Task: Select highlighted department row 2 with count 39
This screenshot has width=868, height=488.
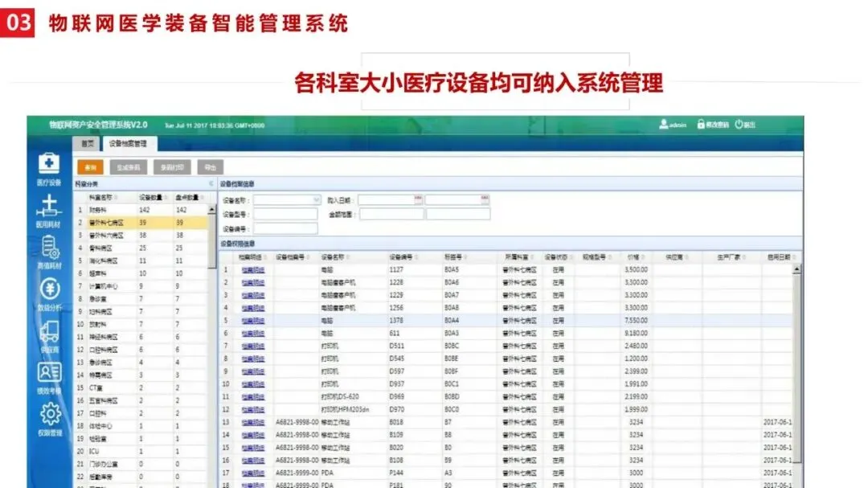Action: 141,223
